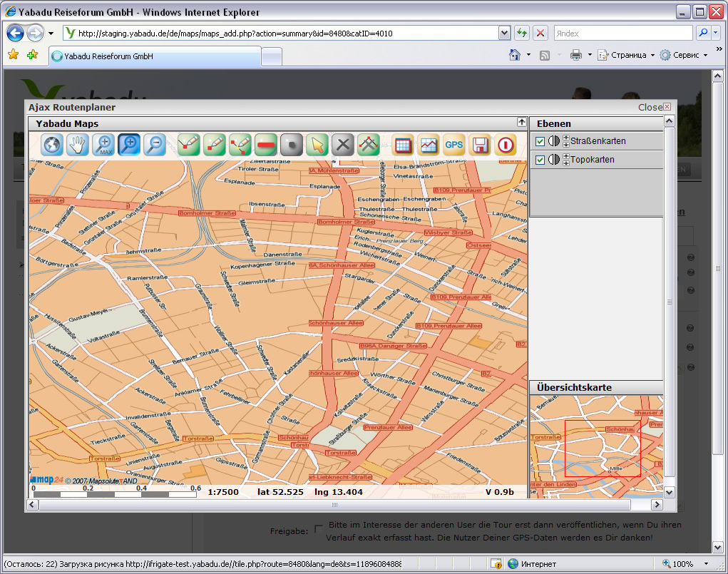Click the Ebenen panel scroll up arrow
This screenshot has width=728, height=574.
click(x=669, y=121)
